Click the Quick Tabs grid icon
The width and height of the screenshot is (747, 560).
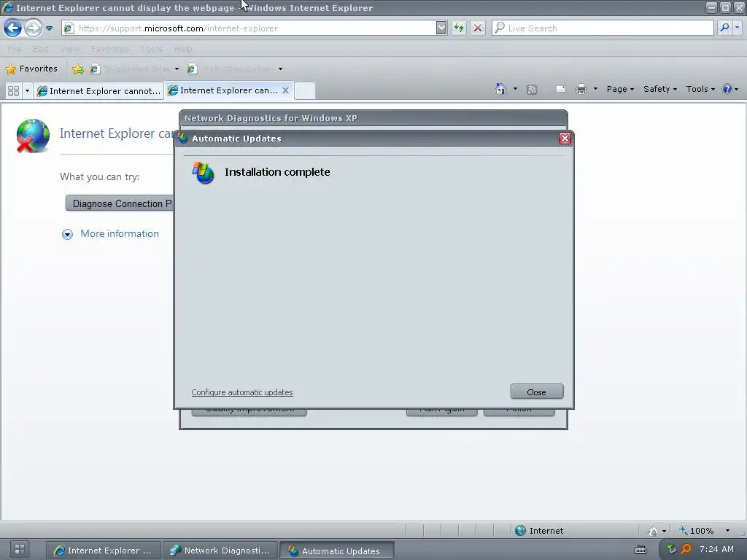[13, 90]
